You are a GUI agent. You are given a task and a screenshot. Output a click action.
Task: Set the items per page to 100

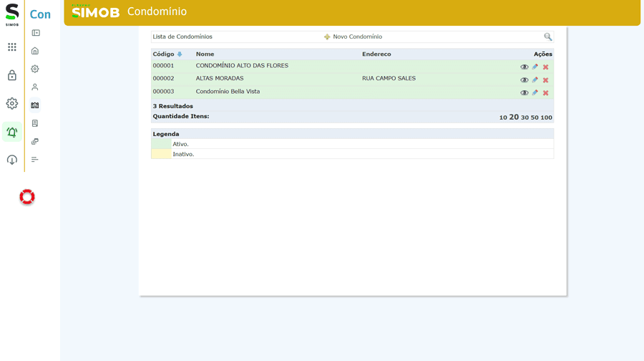pos(546,117)
